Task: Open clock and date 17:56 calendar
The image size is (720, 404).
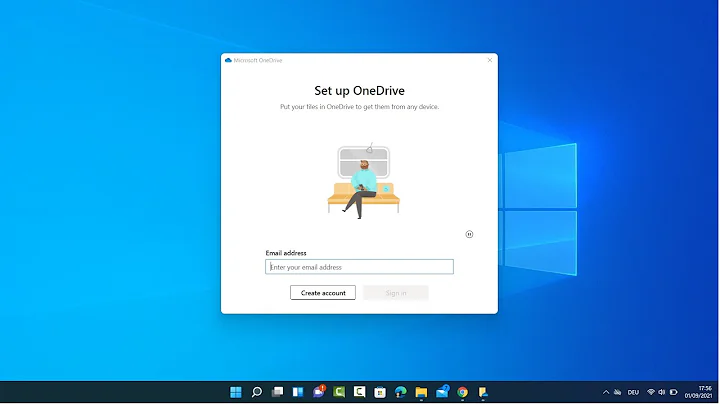Action: click(698, 392)
